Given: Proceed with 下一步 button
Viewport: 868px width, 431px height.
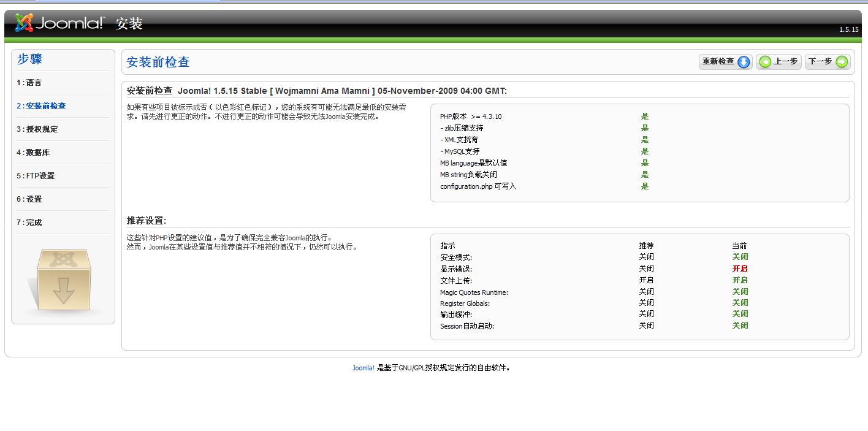Looking at the screenshot, I should [828, 62].
